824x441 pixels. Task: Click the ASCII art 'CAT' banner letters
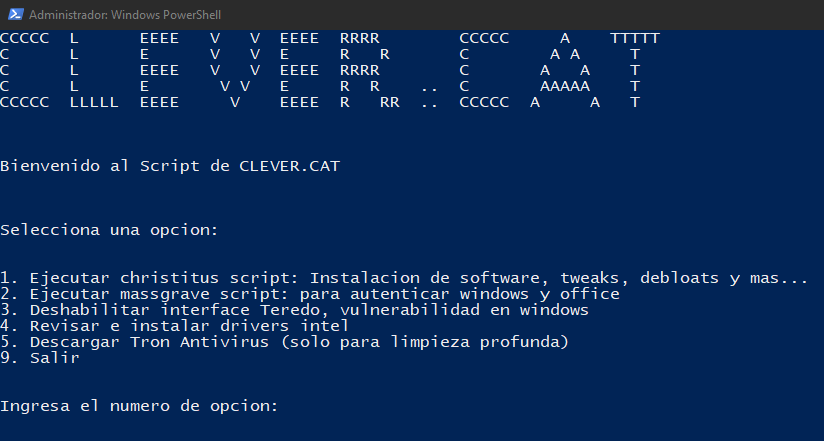559,70
